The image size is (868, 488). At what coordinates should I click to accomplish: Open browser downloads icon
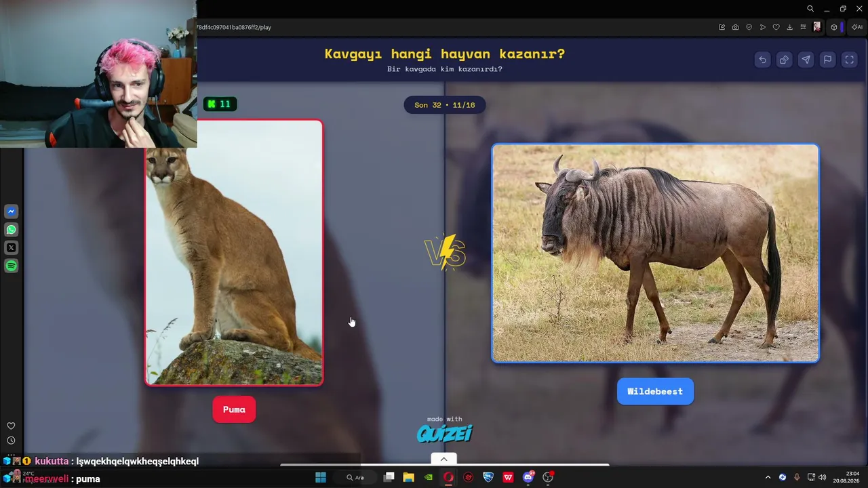coord(789,27)
